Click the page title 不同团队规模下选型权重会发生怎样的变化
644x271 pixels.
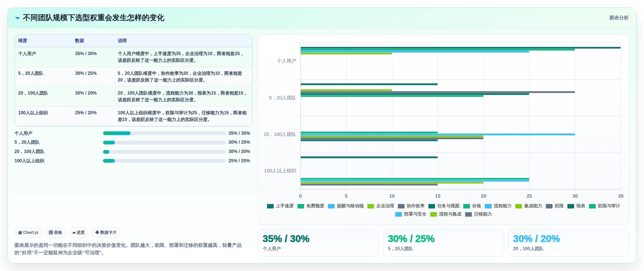[93, 18]
